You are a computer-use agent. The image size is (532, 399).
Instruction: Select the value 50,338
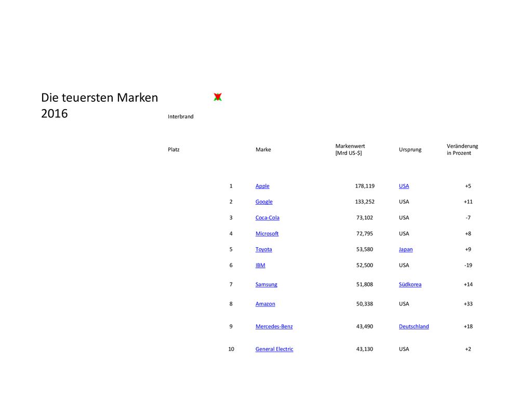pos(365,303)
